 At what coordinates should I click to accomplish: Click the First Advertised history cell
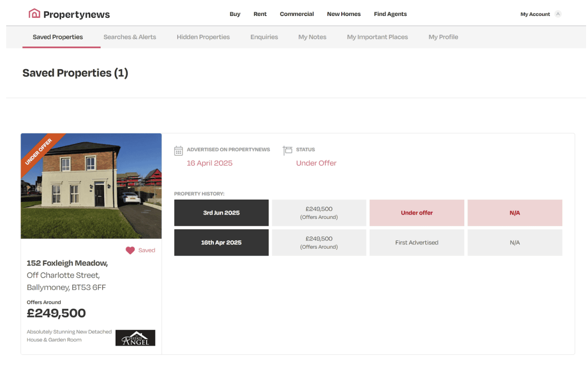click(417, 243)
